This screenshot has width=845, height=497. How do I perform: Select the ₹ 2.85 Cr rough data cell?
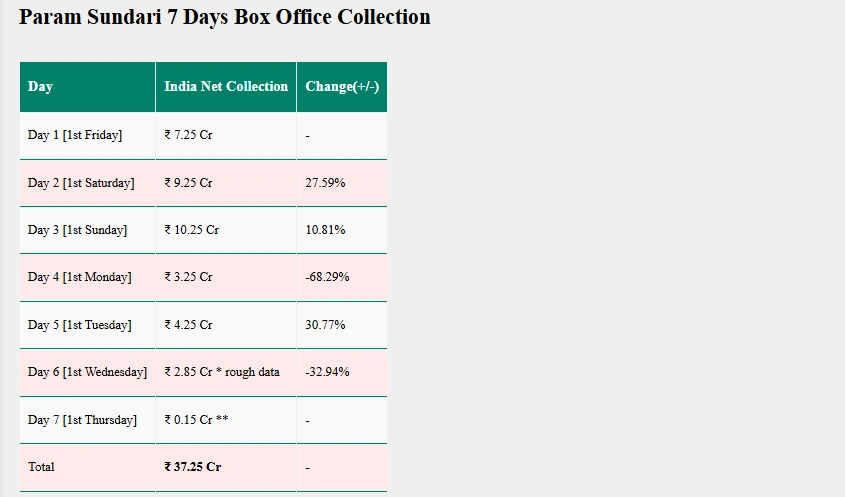click(x=226, y=372)
